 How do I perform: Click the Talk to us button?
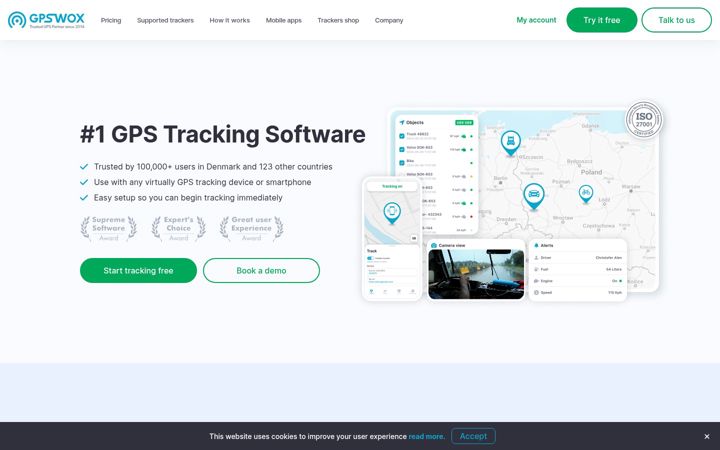676,20
